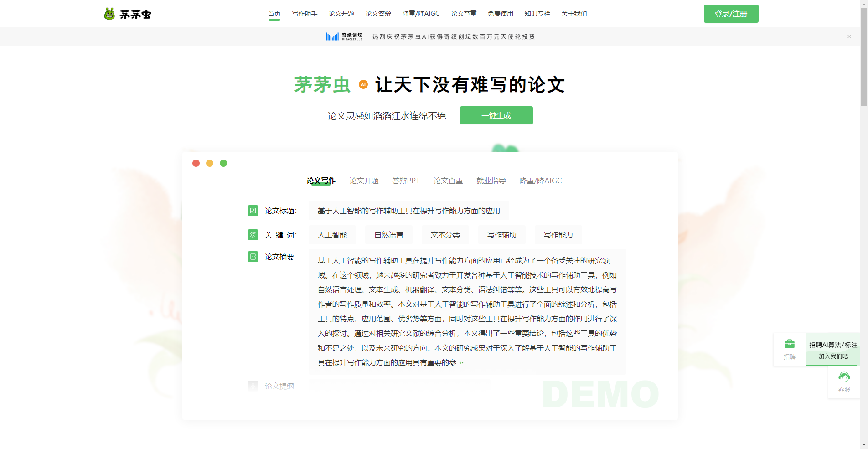Screen dimensions: 868x449
Task: Go to 首页 in the top navigation
Action: click(x=274, y=14)
